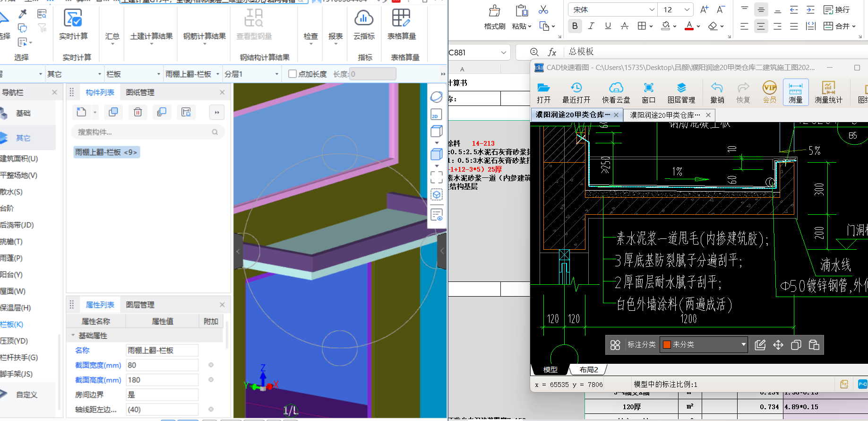Open the font size 12 dropdown
This screenshot has height=421, width=868.
687,9
